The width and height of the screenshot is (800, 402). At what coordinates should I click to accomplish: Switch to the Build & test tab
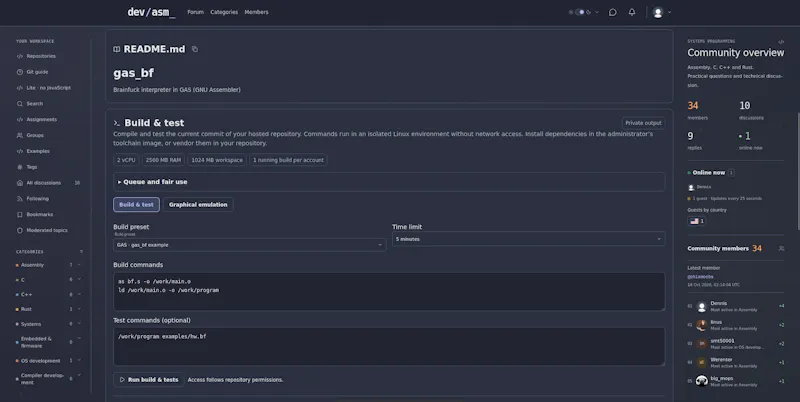coord(136,205)
